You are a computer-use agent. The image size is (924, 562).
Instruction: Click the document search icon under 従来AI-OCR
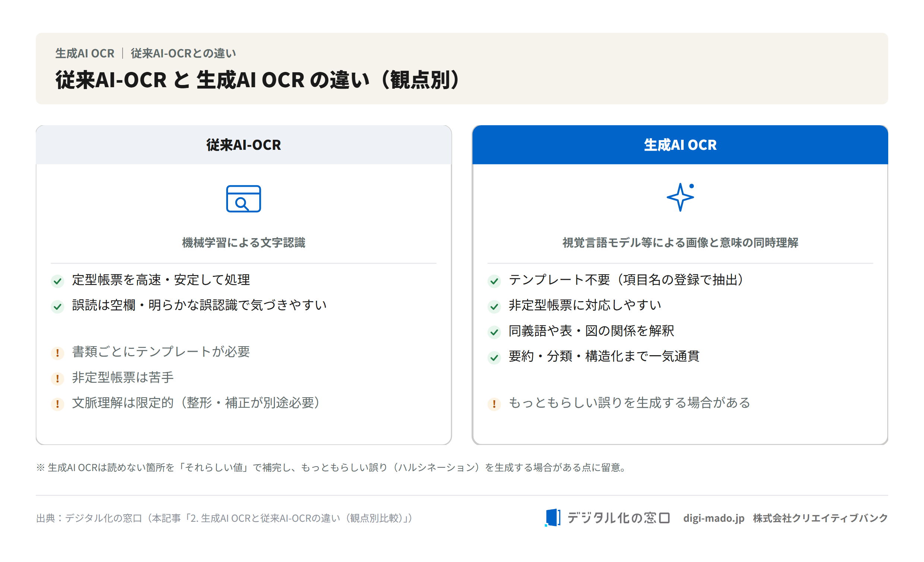(243, 199)
